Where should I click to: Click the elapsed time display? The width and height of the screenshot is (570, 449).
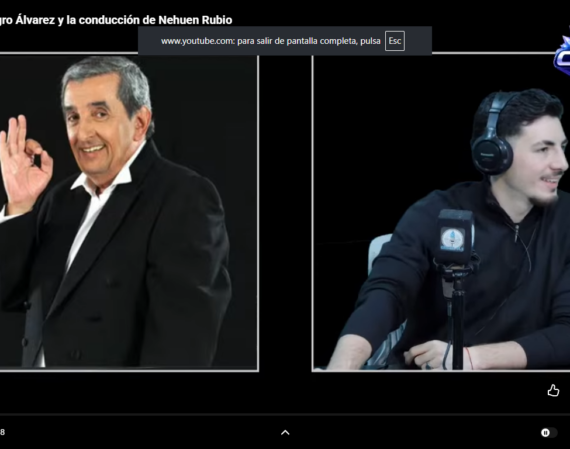tap(2, 432)
